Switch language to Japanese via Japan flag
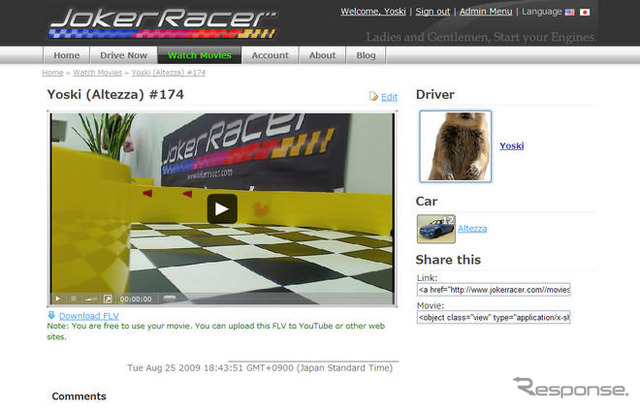The height and width of the screenshot is (409, 640). click(x=585, y=12)
